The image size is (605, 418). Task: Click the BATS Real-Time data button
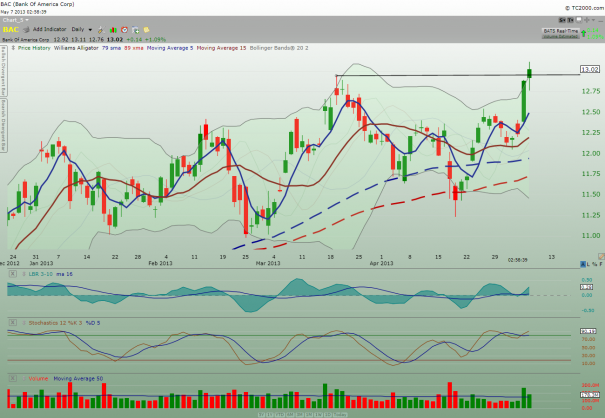561,33
